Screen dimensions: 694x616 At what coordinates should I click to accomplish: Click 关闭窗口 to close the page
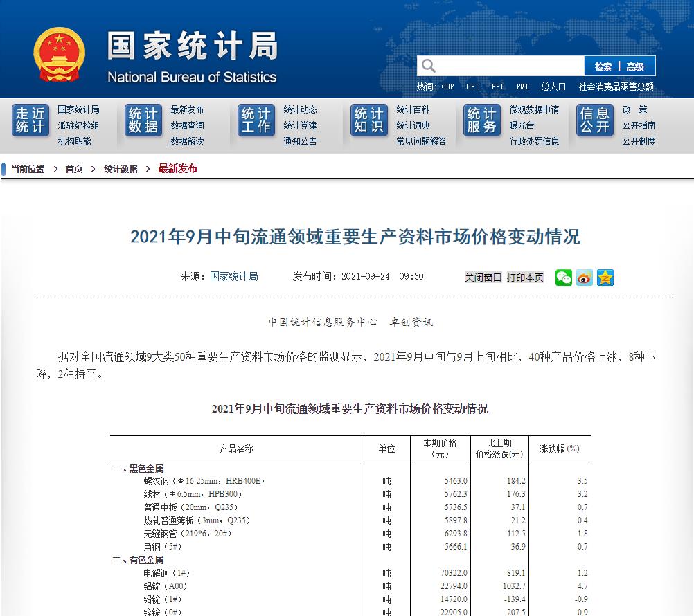(483, 277)
